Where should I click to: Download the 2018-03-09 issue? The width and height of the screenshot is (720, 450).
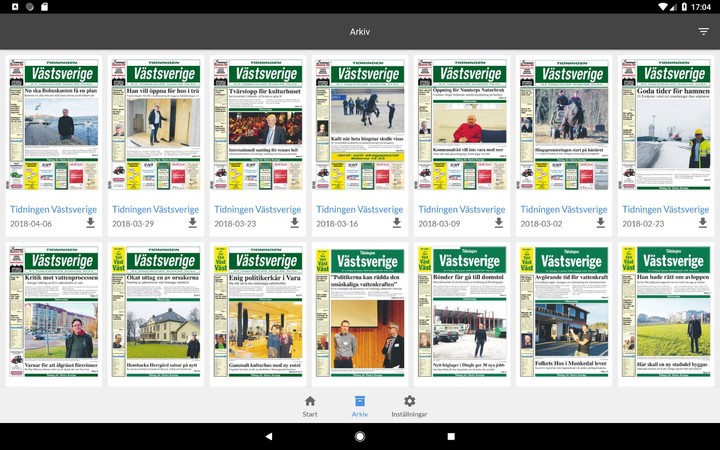click(499, 223)
